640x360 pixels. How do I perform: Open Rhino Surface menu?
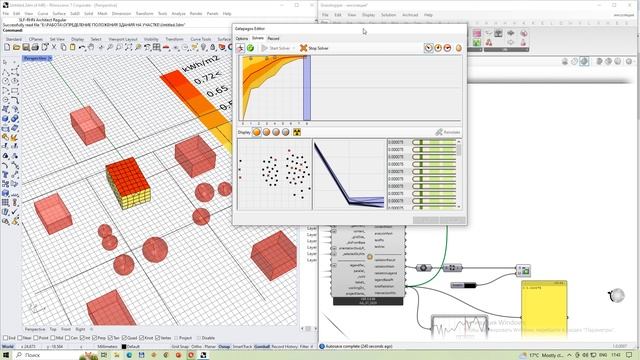pyautogui.click(x=59, y=13)
